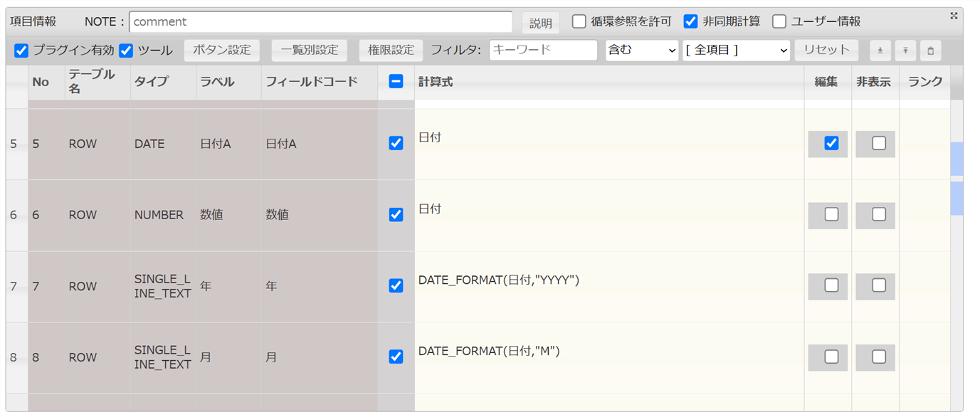
Task: Toggle the select-all checkbox in header
Action: (x=396, y=82)
